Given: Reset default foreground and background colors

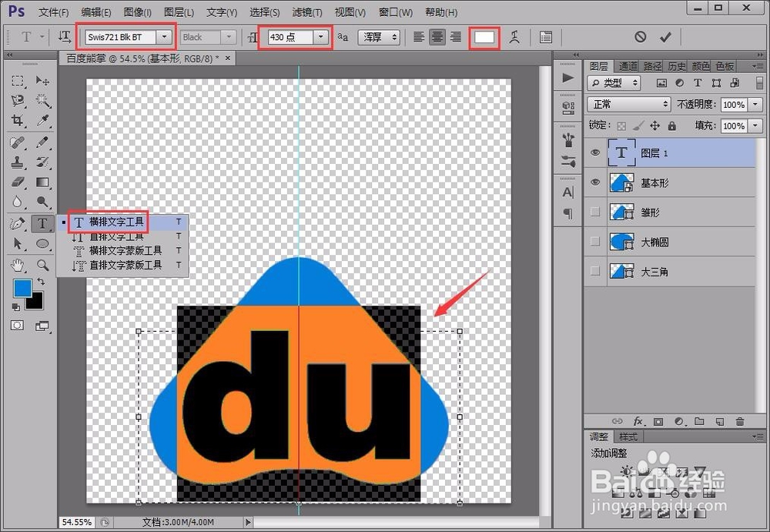Looking at the screenshot, I should (x=15, y=307).
